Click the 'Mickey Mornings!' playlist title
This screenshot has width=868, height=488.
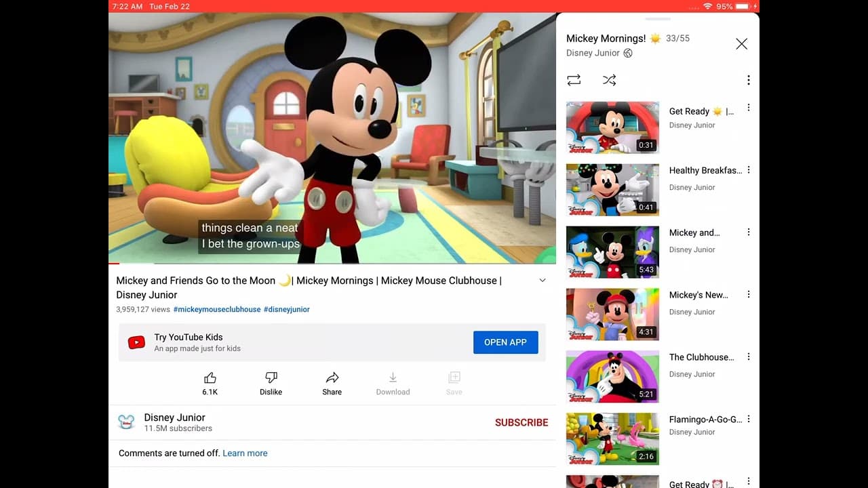coord(606,39)
